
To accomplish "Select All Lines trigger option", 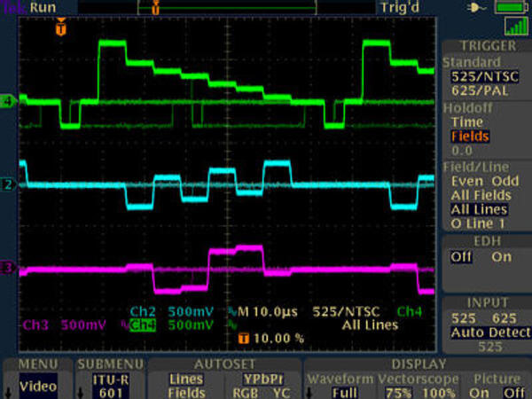I will coord(479,209).
